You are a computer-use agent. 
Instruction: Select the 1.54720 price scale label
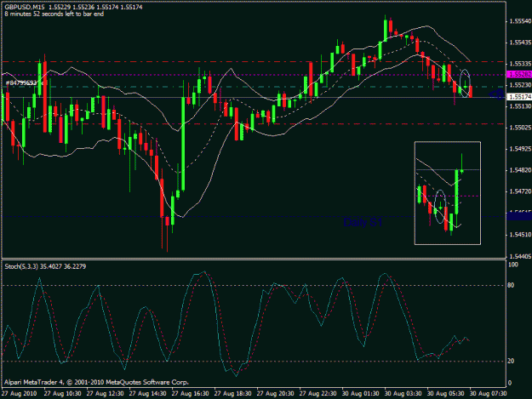(520, 191)
